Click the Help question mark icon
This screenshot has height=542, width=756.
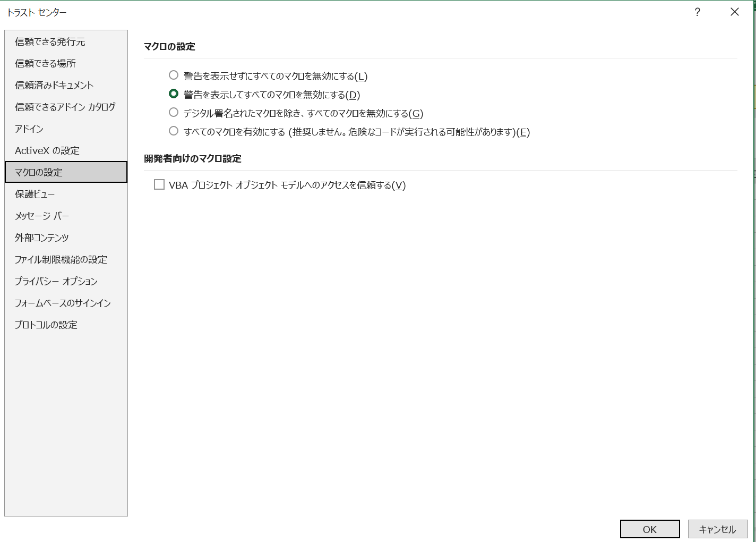point(697,12)
